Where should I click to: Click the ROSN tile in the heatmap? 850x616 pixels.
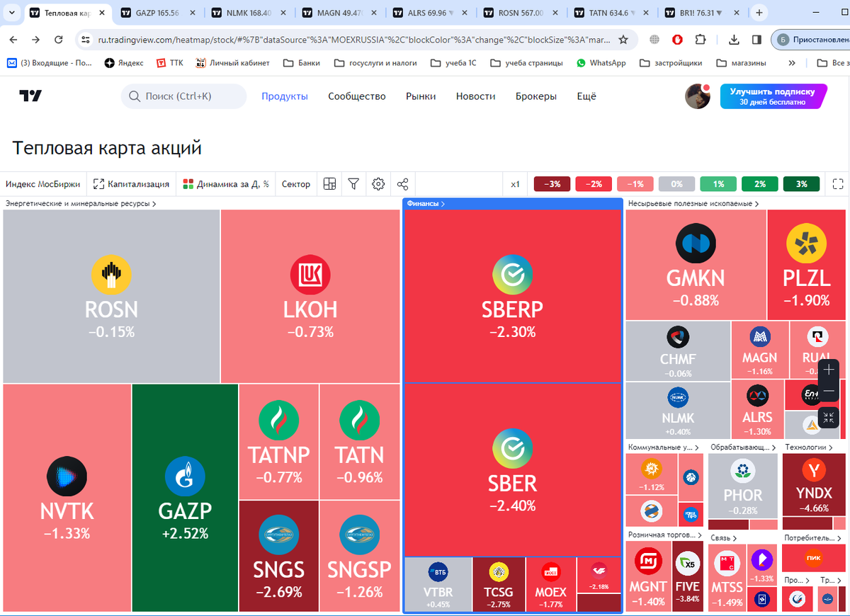[111, 297]
